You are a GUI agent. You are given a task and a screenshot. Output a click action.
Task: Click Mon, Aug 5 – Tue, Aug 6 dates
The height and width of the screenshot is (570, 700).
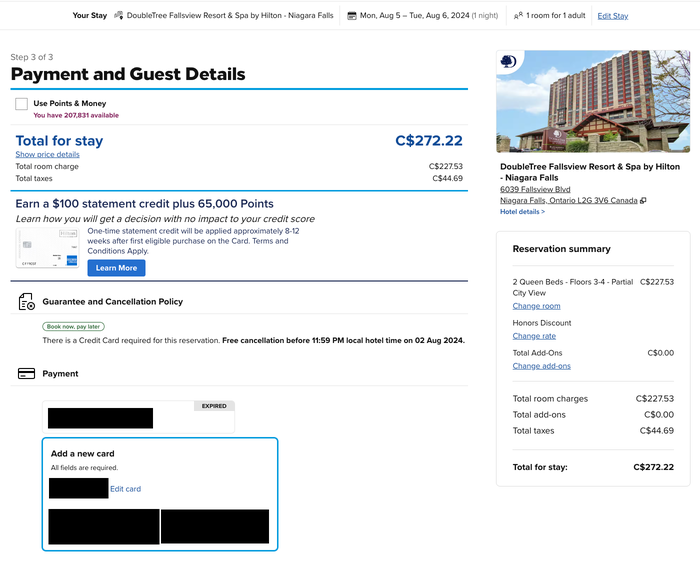(x=414, y=16)
